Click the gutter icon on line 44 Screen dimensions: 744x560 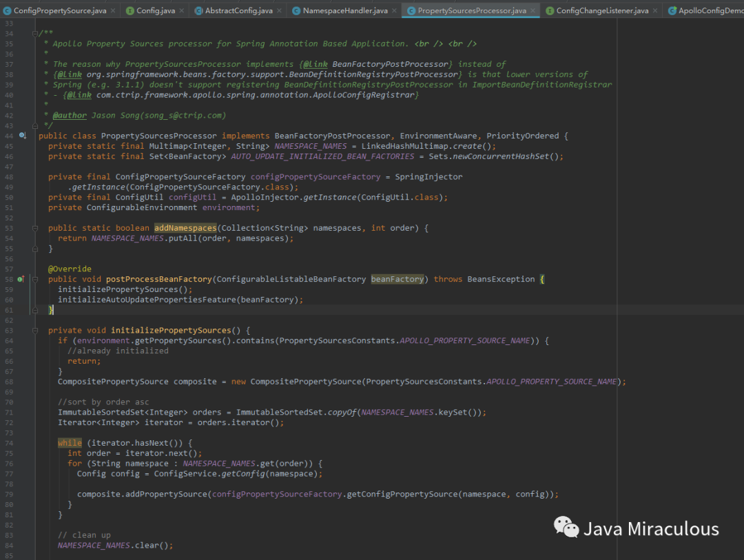click(x=22, y=136)
